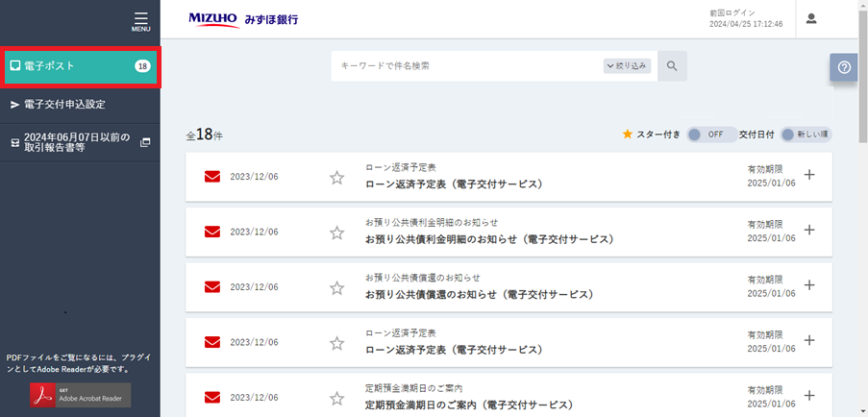Open the question mark help icon
Image resolution: width=868 pixels, height=417 pixels.
[844, 67]
